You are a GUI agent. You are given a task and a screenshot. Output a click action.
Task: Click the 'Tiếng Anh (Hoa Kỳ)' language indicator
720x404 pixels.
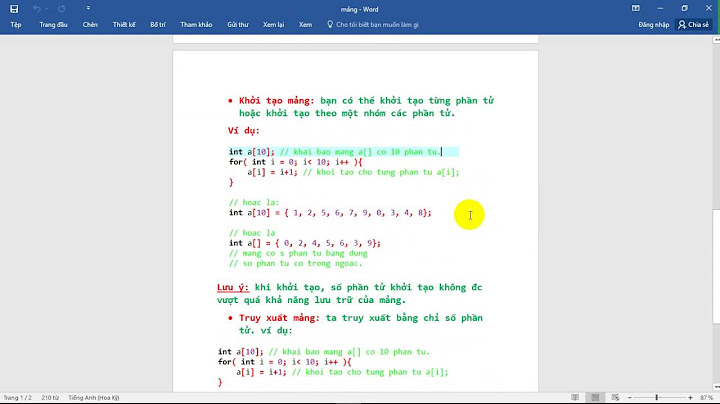94,398
